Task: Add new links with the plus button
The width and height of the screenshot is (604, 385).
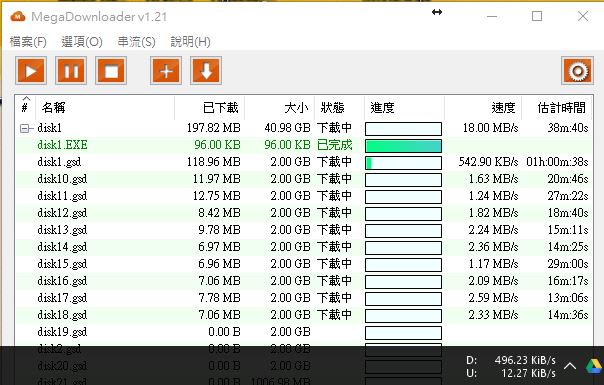Action: [166, 71]
